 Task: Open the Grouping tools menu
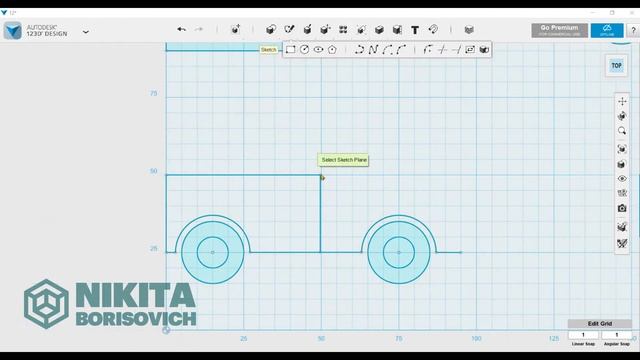(x=361, y=29)
